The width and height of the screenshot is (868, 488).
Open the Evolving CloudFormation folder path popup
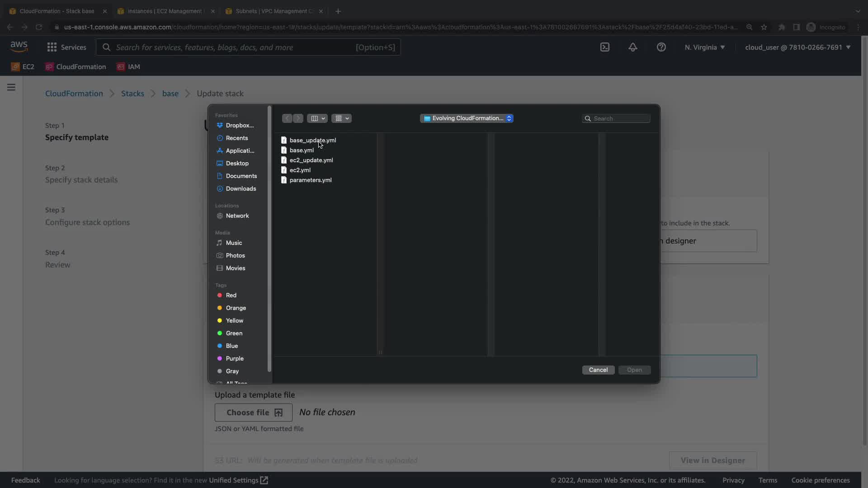[467, 118]
